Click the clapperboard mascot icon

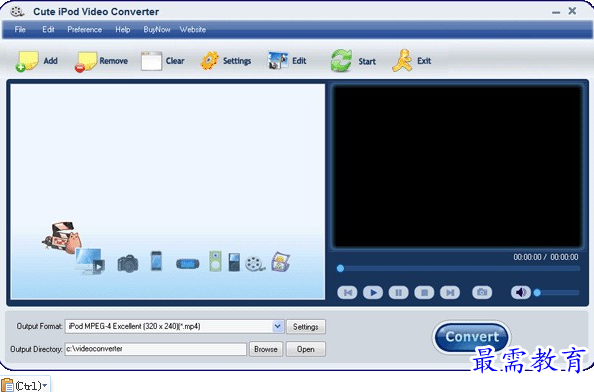62,238
